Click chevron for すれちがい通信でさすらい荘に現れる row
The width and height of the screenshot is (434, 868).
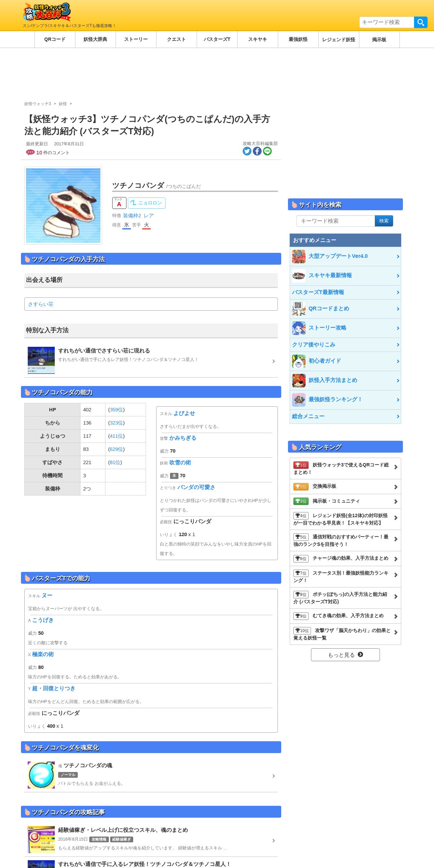(x=273, y=361)
